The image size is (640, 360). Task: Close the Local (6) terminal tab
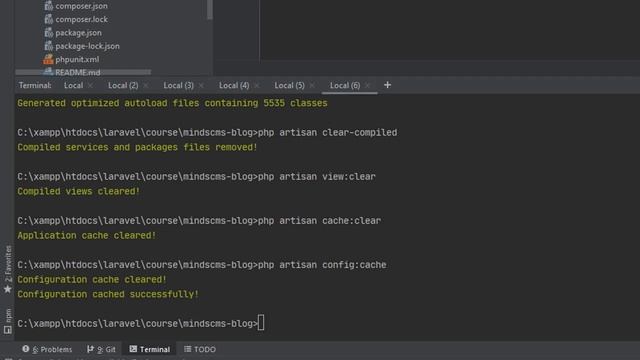click(x=368, y=85)
